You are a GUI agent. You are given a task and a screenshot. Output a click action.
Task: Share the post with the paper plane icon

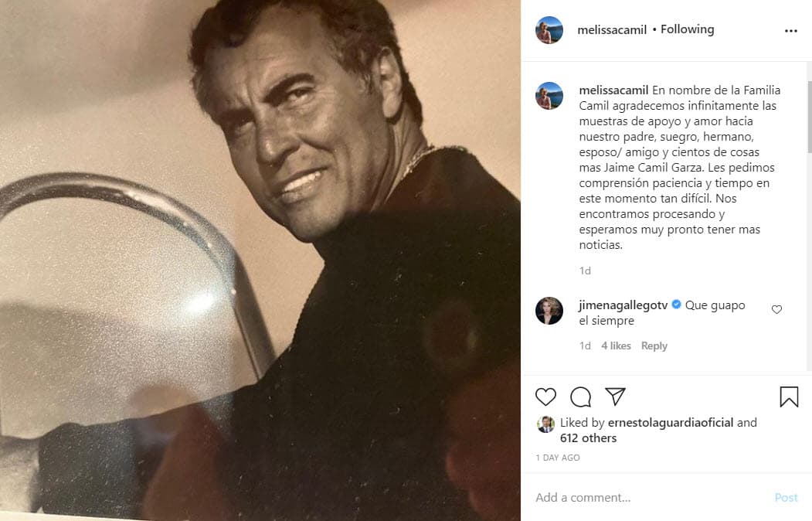pos(615,397)
